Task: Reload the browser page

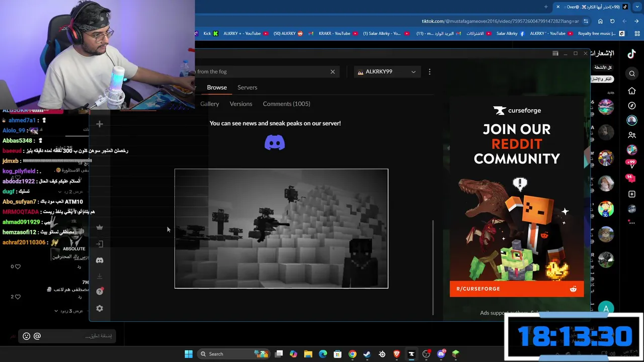Action: pos(612,21)
